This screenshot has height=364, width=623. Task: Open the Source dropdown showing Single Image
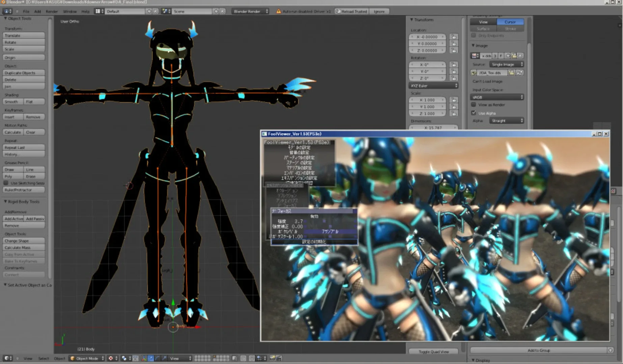pos(506,64)
